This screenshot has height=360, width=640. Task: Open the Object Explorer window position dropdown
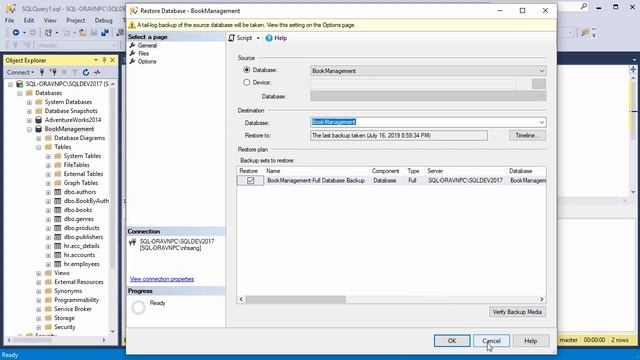pyautogui.click(x=96, y=60)
